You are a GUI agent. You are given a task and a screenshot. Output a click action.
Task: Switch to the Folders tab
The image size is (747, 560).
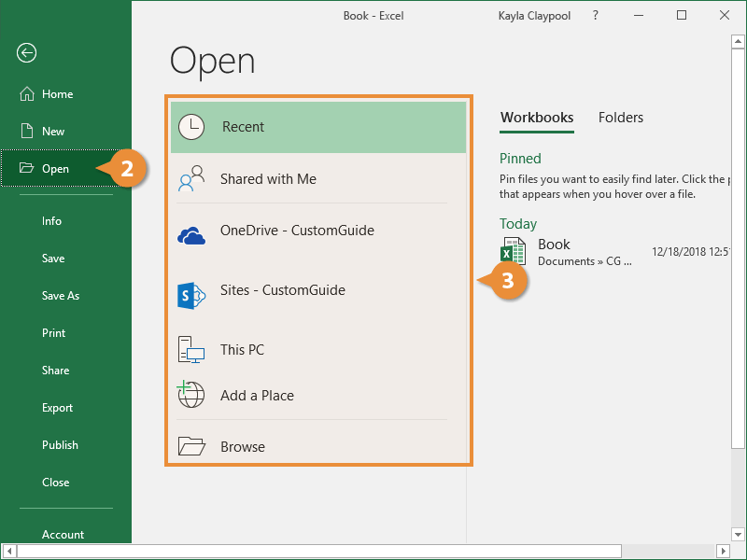(x=620, y=118)
